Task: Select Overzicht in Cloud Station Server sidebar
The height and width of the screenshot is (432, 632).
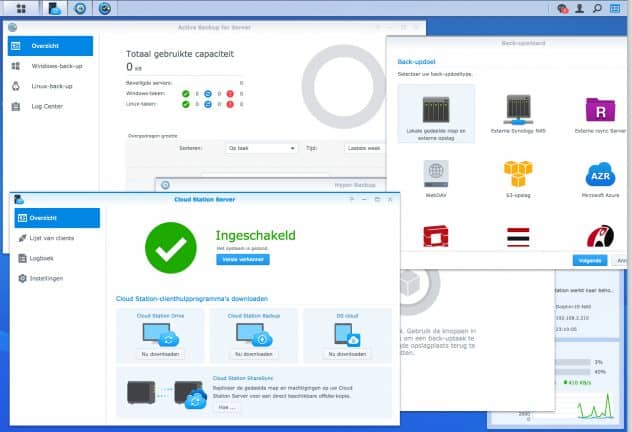Action: pyautogui.click(x=57, y=218)
